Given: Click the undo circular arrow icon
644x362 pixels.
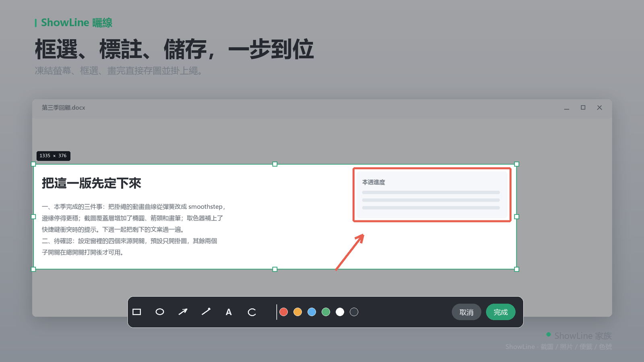Looking at the screenshot, I should (252, 312).
